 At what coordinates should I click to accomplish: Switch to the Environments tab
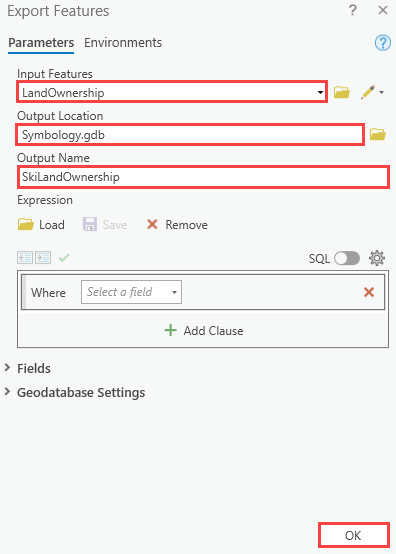[123, 43]
